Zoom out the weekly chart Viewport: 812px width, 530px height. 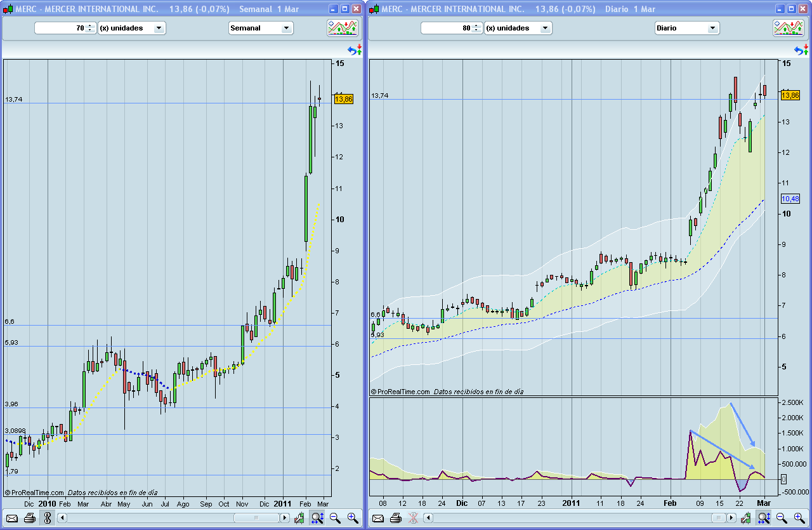tap(336, 519)
